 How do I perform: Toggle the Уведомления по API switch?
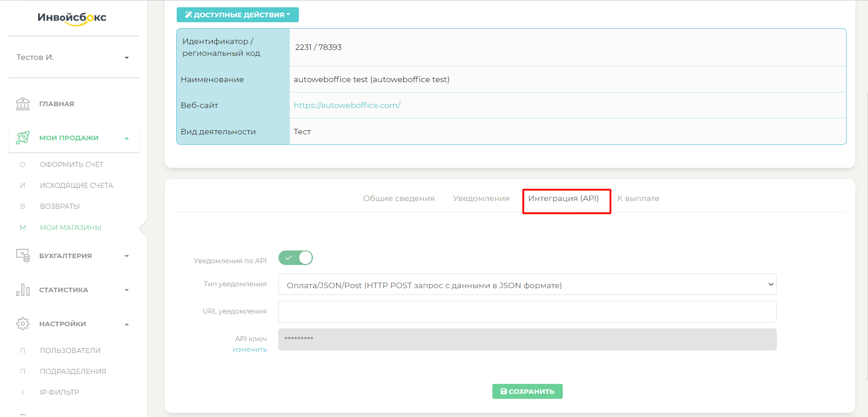coord(296,258)
